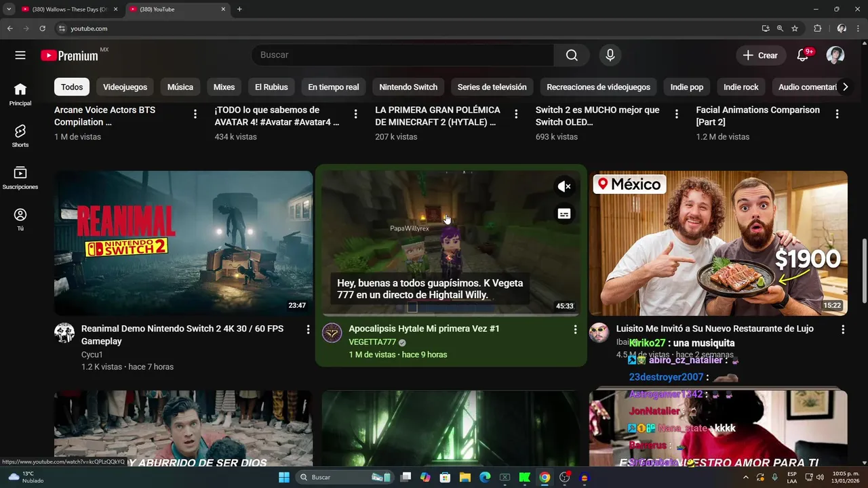Go to Principal home in sidebar

[x=20, y=94]
